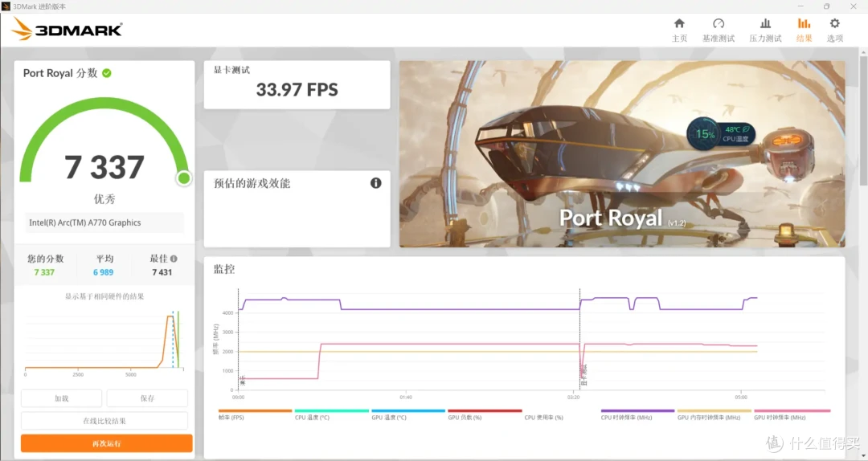Click the CPU temperature overlay widget
868x461 pixels.
(721, 133)
